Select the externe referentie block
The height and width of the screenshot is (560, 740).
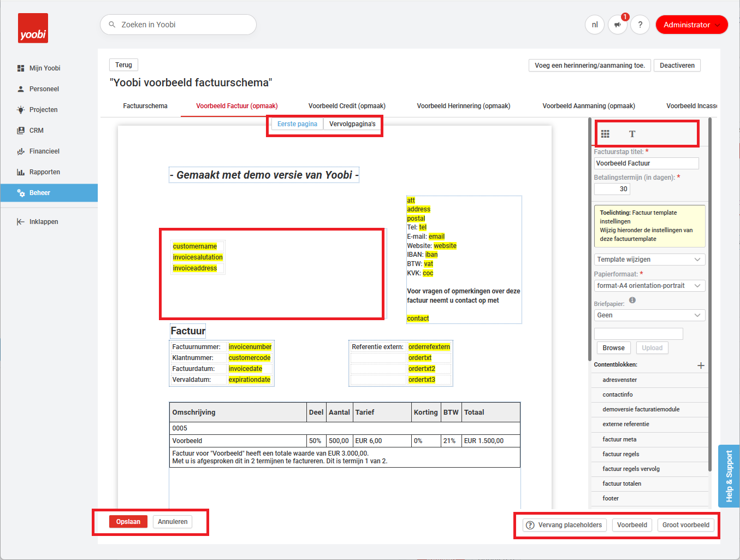tap(649, 425)
